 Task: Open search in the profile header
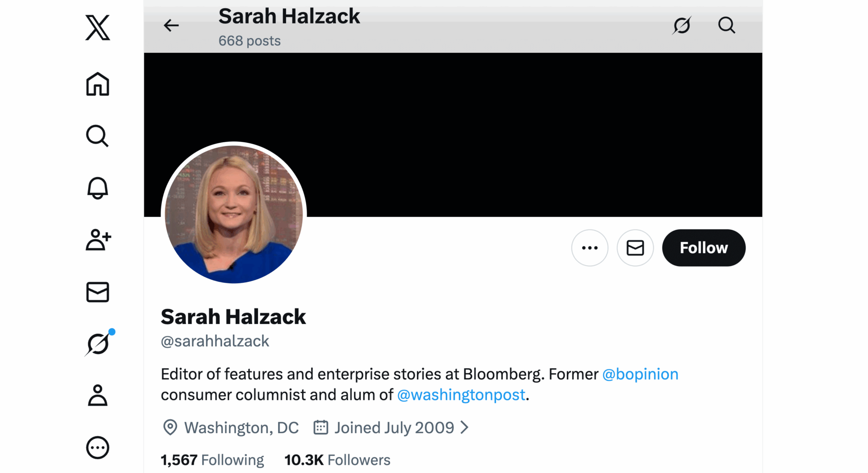(x=726, y=25)
